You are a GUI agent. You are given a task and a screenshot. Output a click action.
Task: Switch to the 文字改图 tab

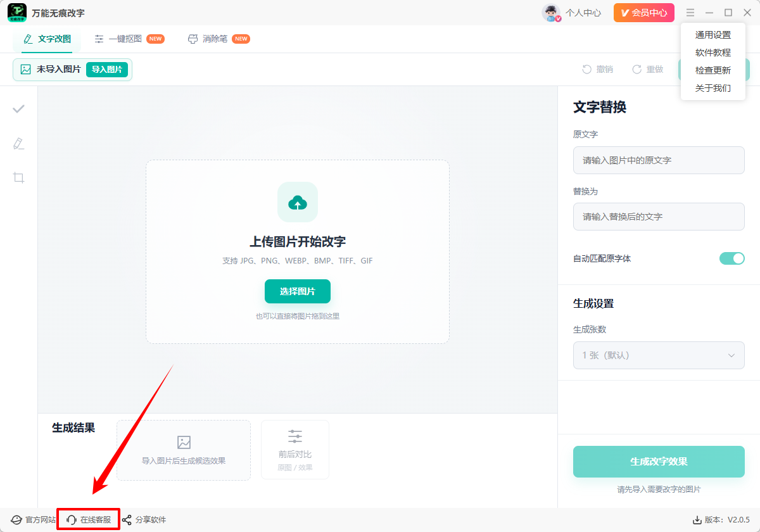point(47,39)
